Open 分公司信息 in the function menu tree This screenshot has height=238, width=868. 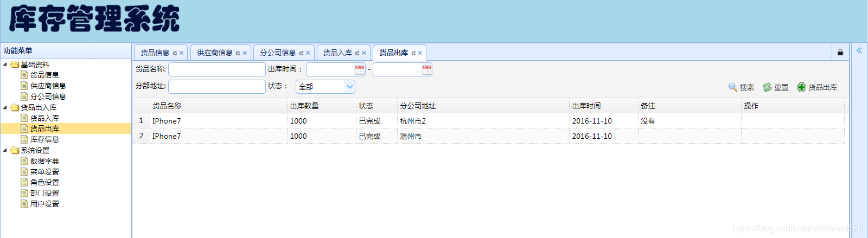pos(48,97)
